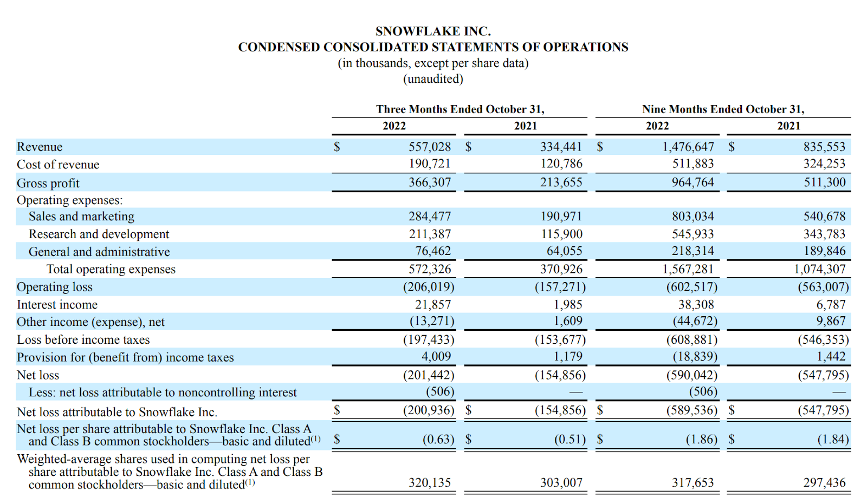Select the '(in thousands, except per share data)' note
The width and height of the screenshot is (867, 504).
[x=433, y=63]
